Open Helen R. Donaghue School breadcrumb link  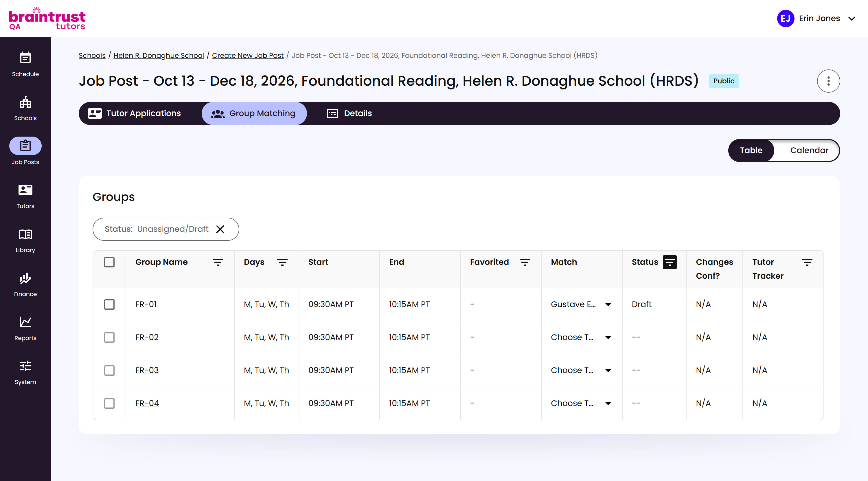coord(159,55)
